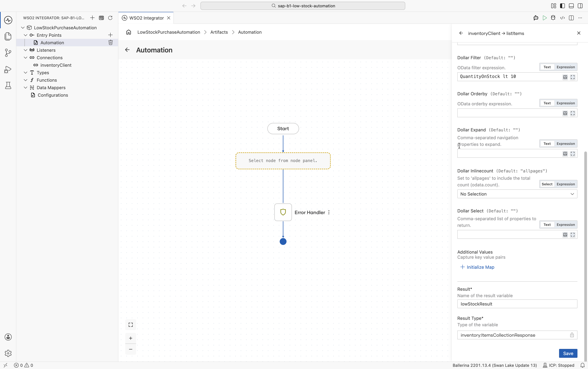The width and height of the screenshot is (588, 369).
Task: Click add artifact plus icon in sidebar header
Action: tap(92, 18)
